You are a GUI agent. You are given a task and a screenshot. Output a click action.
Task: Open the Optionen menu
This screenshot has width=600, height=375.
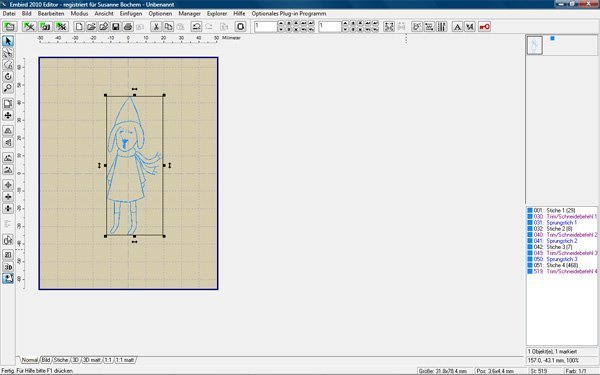pyautogui.click(x=160, y=13)
